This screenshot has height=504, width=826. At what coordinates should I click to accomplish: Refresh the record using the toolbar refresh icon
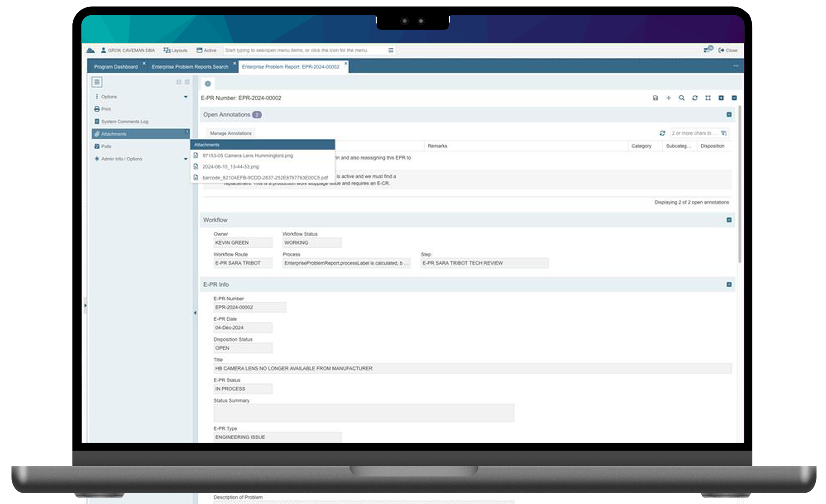pos(695,98)
